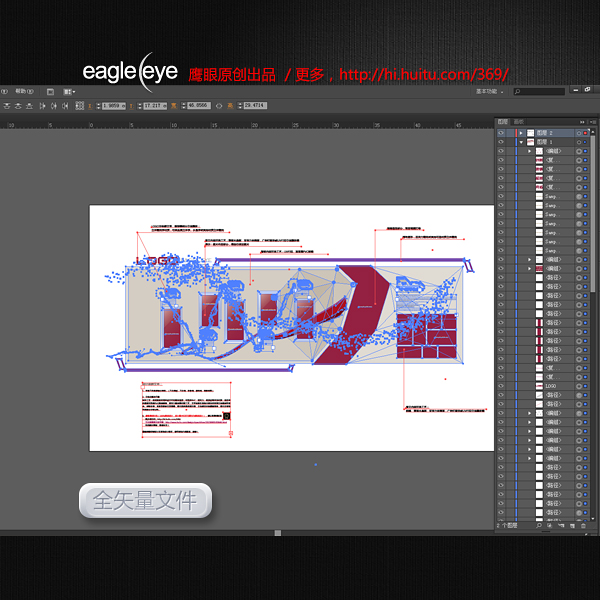Click the 图层 1 layer thumbnail
The height and width of the screenshot is (600, 600).
(x=530, y=142)
